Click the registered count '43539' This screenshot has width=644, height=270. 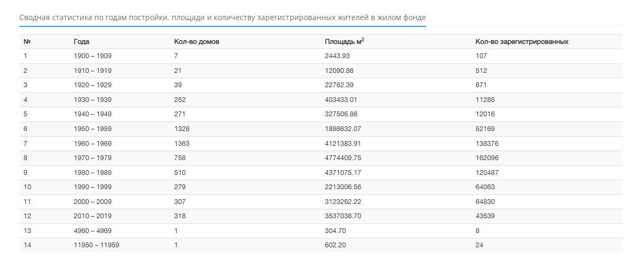[485, 216]
